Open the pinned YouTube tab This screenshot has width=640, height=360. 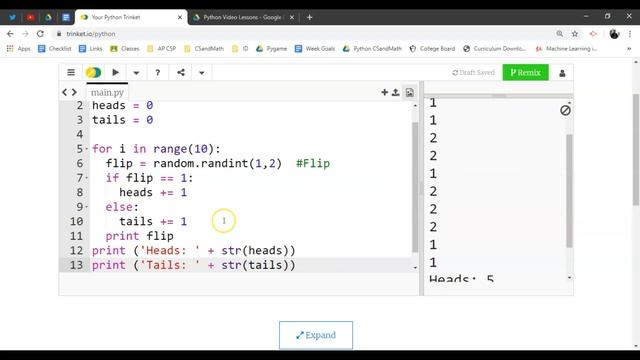pos(30,18)
